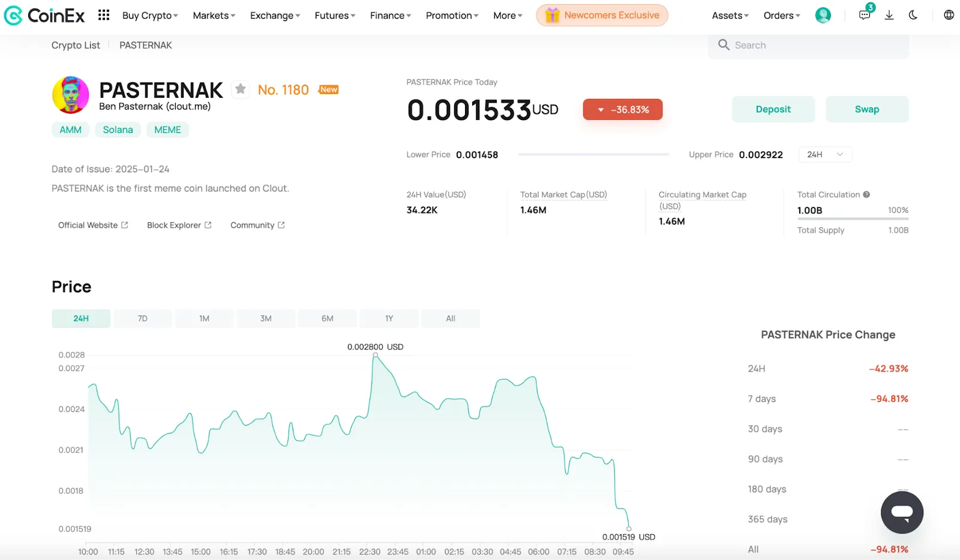Expand the Futures menu
The image size is (960, 560).
pos(335,16)
